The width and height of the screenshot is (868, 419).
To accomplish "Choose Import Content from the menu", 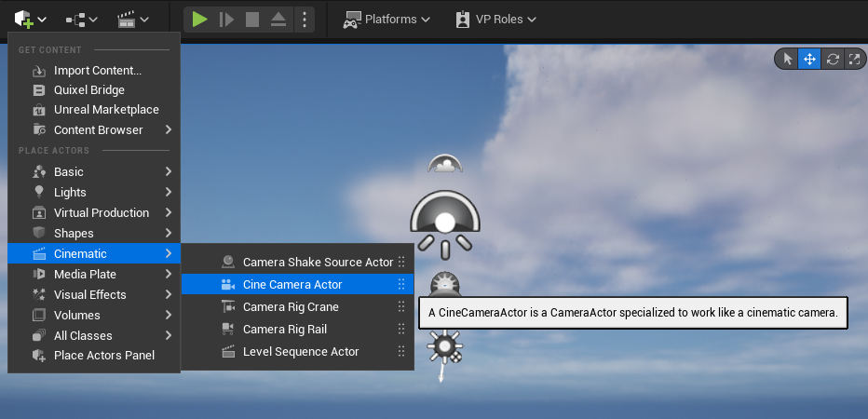I will click(x=94, y=71).
